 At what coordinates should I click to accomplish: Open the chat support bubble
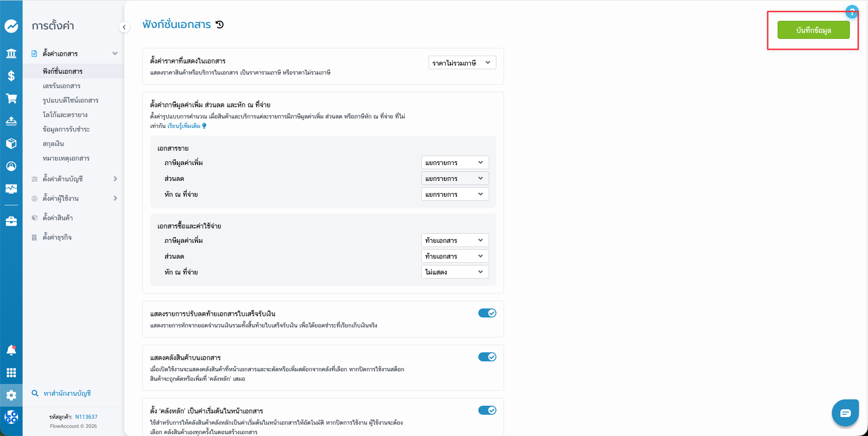tap(845, 413)
